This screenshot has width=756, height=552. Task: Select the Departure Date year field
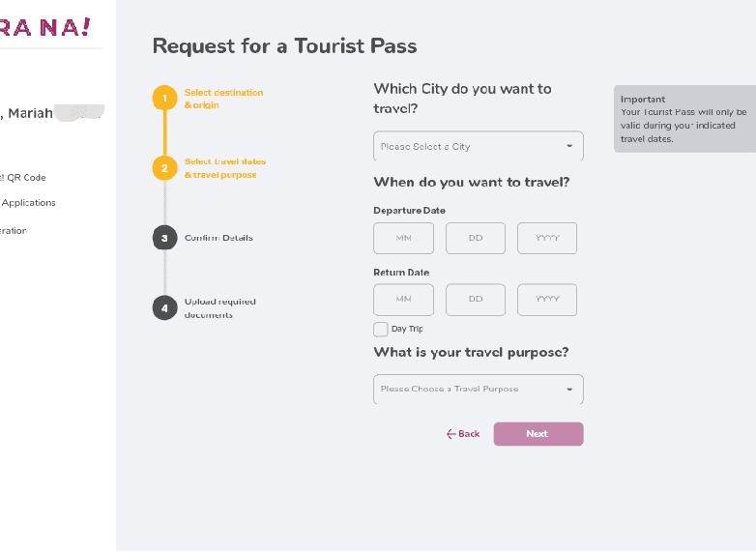547,239
